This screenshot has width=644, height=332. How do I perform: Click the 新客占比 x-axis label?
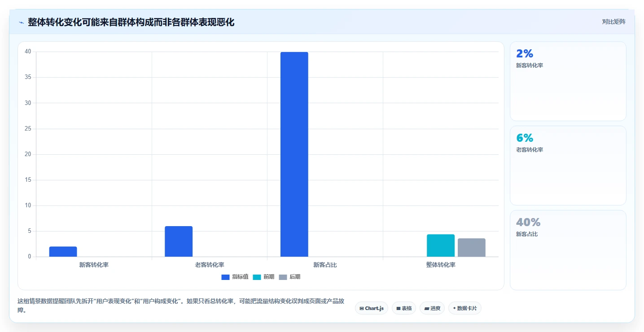click(x=325, y=265)
